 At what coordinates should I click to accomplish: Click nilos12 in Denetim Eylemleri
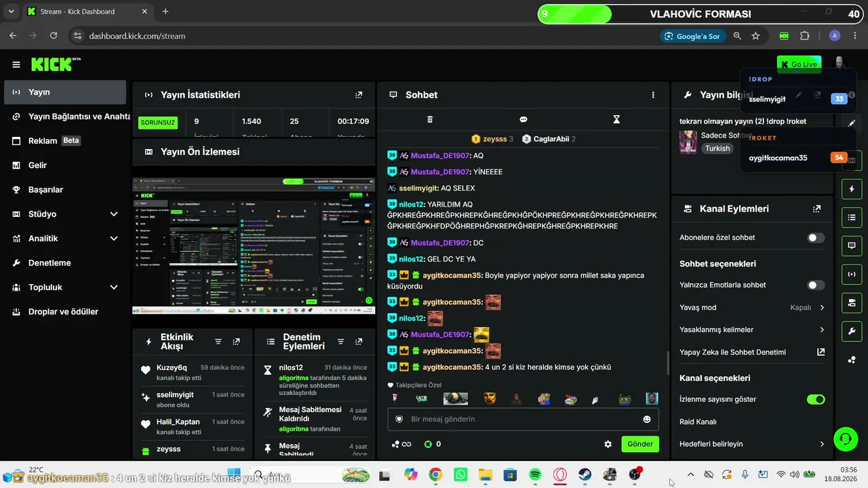pos(291,368)
